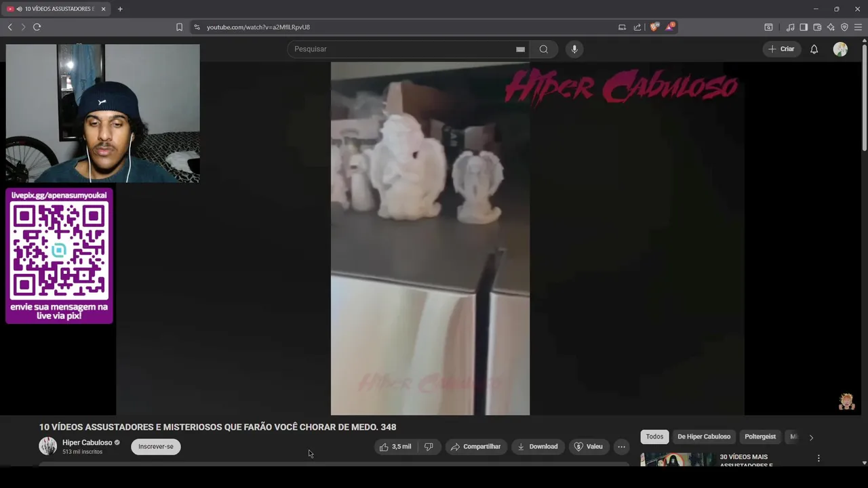Click the '513 mil inscritos' subscriber count text
868x488 pixels.
82,451
